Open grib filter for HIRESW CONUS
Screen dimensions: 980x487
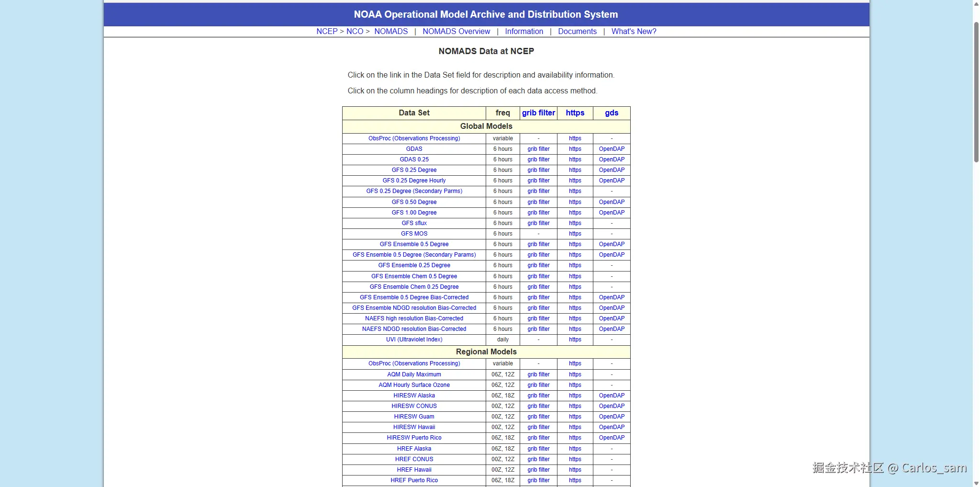538,406
